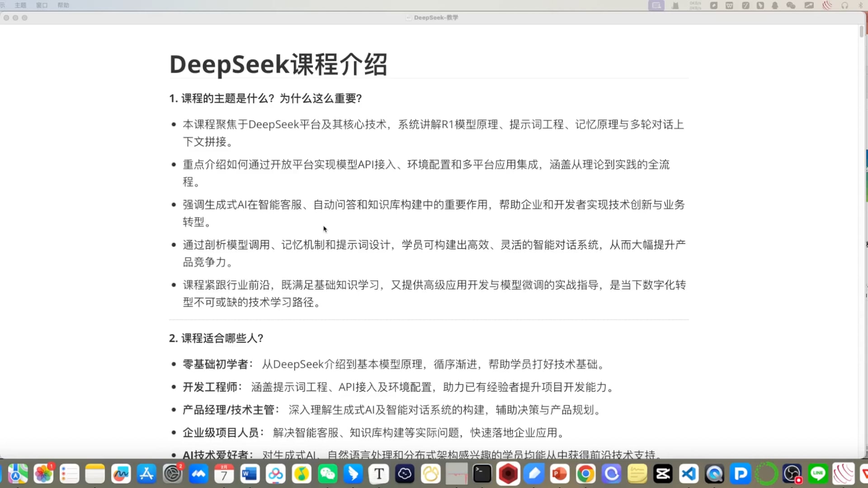
Task: Open Visual Studio Code from the Dock
Action: pyautogui.click(x=689, y=474)
